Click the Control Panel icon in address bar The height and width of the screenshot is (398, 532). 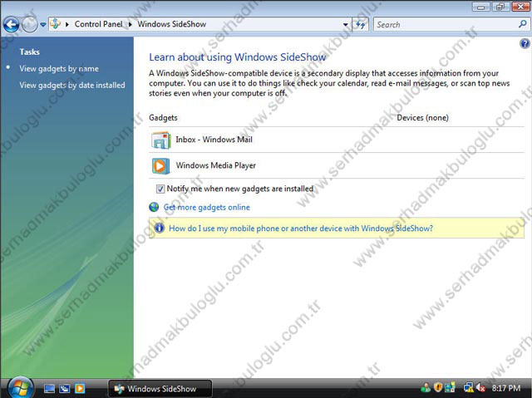coord(56,24)
